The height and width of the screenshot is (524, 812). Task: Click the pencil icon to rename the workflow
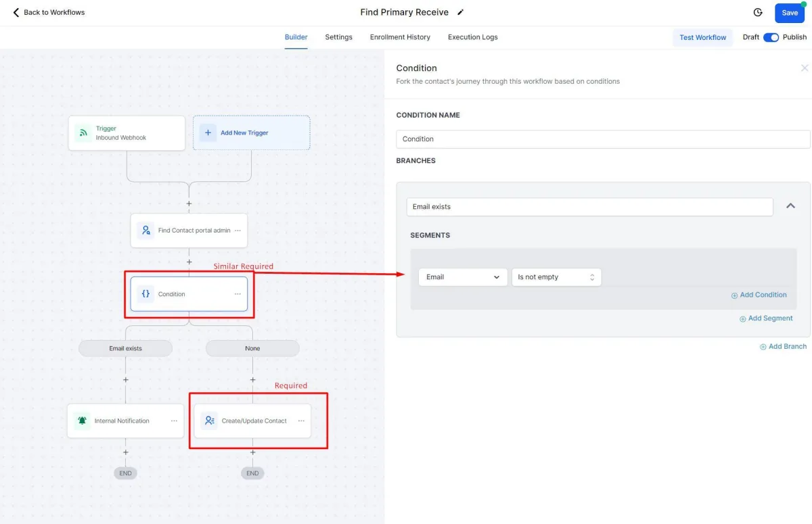[461, 12]
